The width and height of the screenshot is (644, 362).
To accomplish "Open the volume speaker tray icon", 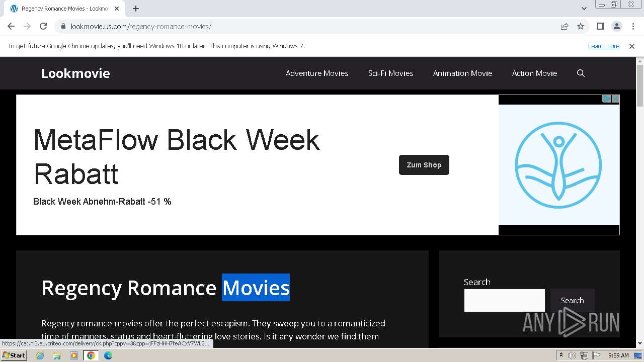I will 572,355.
